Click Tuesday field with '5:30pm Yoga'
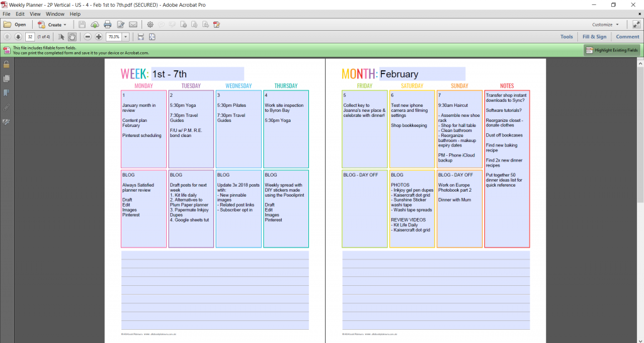 point(191,129)
